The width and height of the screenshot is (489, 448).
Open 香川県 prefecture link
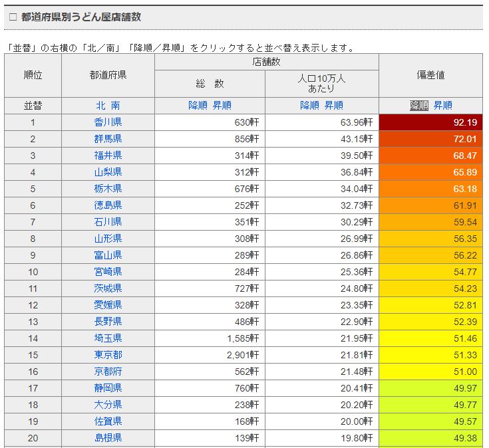[108, 122]
